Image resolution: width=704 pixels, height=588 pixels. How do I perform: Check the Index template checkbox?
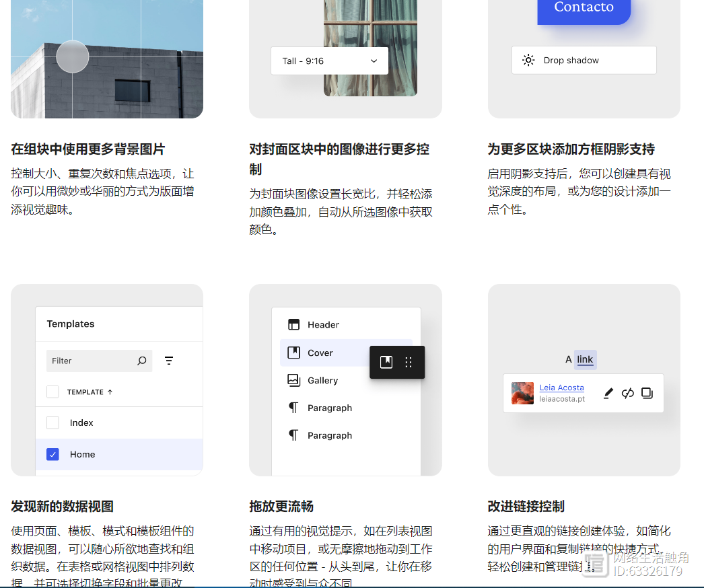tap(52, 422)
